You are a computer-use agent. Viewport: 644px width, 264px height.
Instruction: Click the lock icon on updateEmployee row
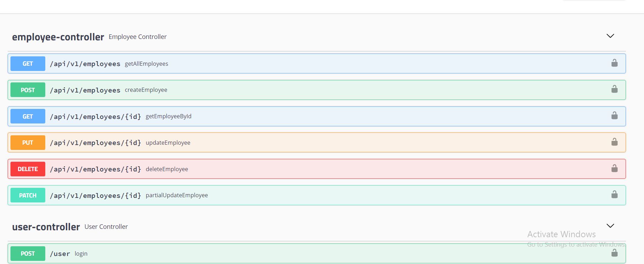click(x=614, y=142)
